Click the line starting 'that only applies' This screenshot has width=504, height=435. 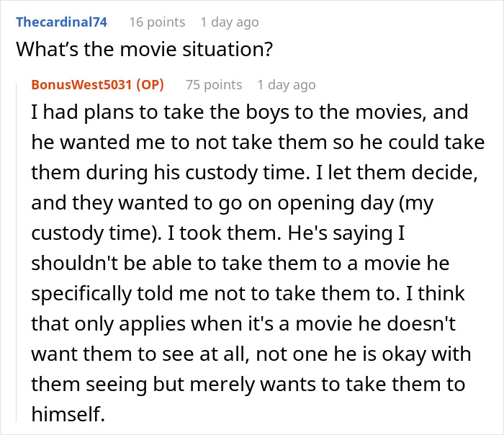(243, 324)
